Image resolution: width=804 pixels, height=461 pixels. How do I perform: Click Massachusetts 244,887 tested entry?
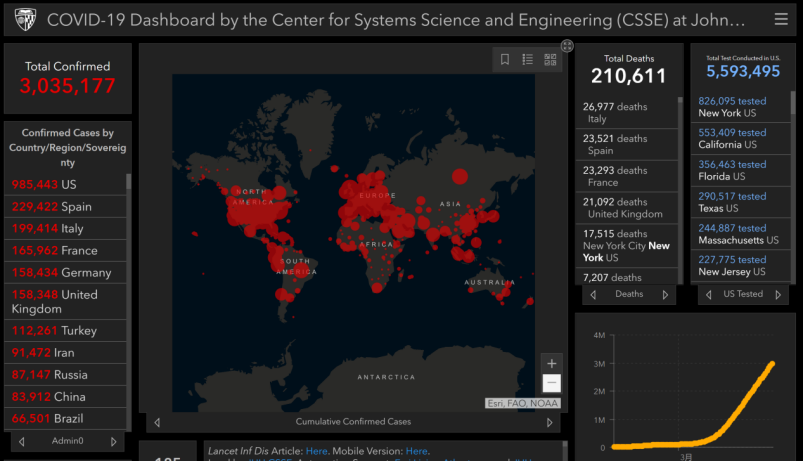(x=740, y=234)
